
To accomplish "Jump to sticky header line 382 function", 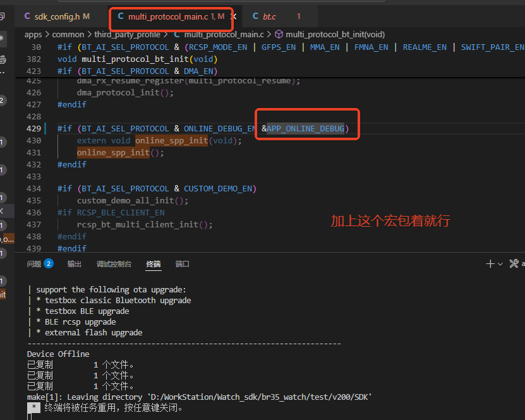I will [138, 59].
